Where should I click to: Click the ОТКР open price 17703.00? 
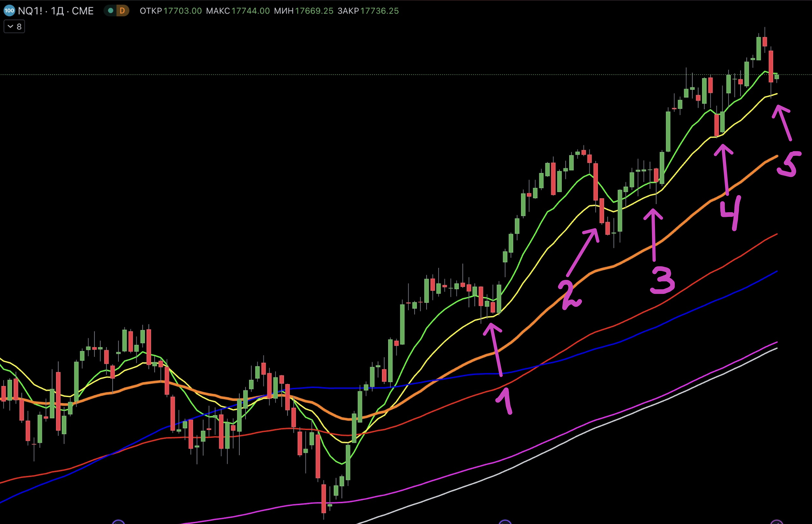[x=182, y=10]
